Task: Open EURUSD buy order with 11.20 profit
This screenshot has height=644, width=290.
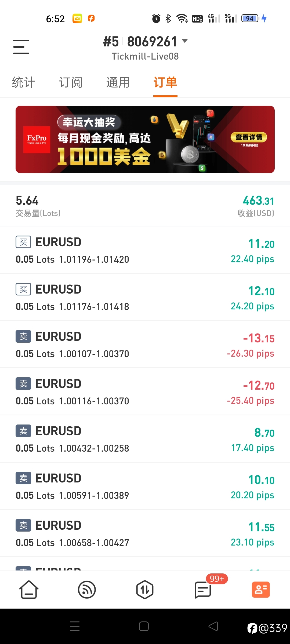Action: coord(145,250)
